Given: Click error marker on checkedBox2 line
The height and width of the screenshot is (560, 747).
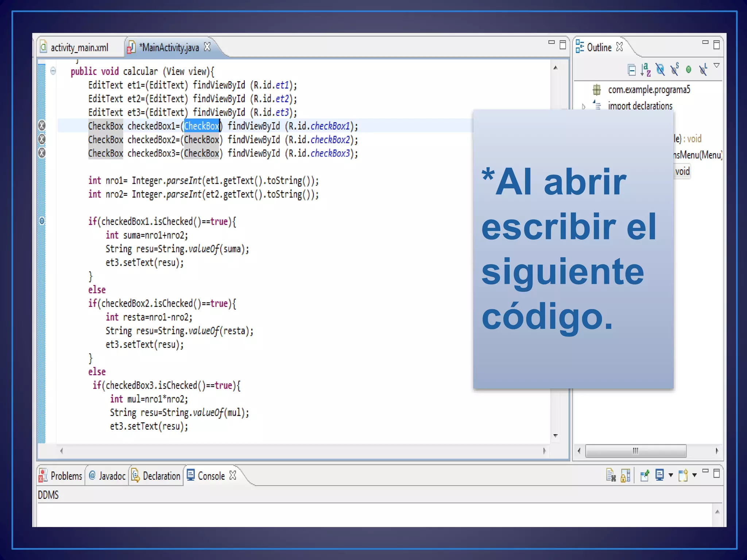Looking at the screenshot, I should [x=42, y=139].
